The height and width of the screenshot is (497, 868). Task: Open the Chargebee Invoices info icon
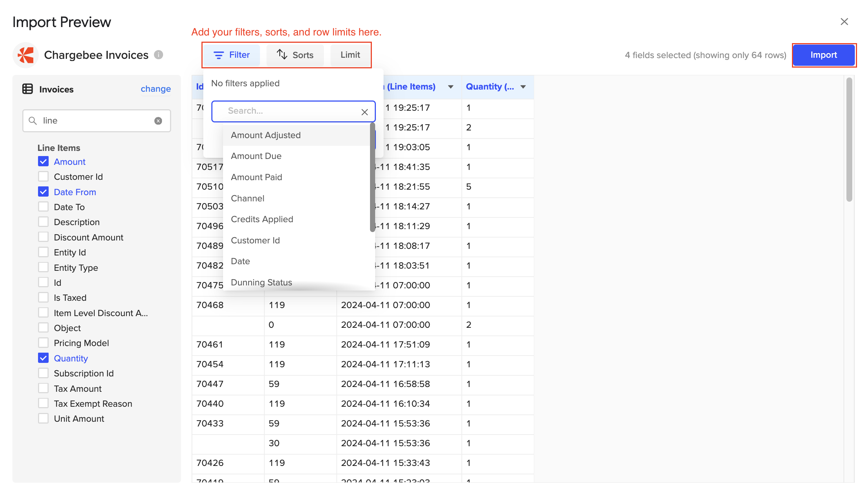coord(158,55)
